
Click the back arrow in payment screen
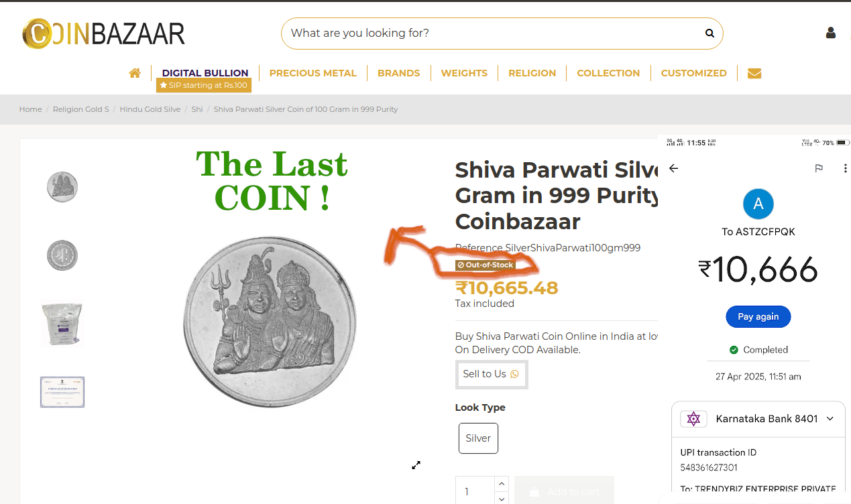tap(674, 168)
